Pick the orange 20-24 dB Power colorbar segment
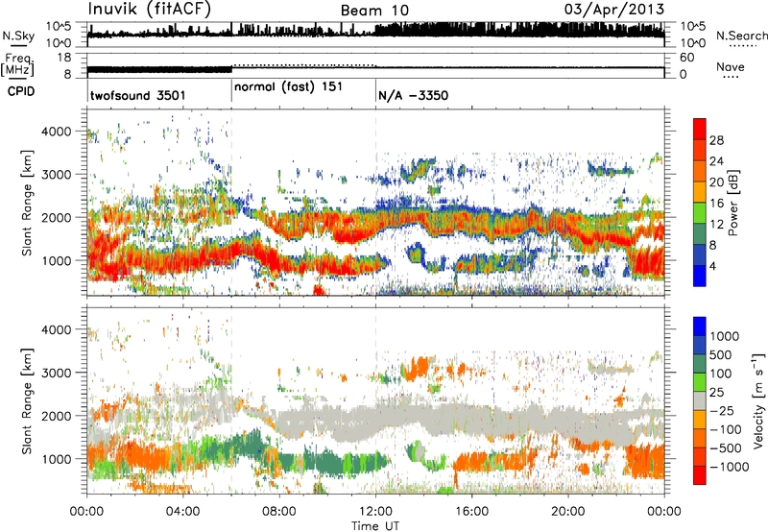The image size is (768, 532). point(700,171)
